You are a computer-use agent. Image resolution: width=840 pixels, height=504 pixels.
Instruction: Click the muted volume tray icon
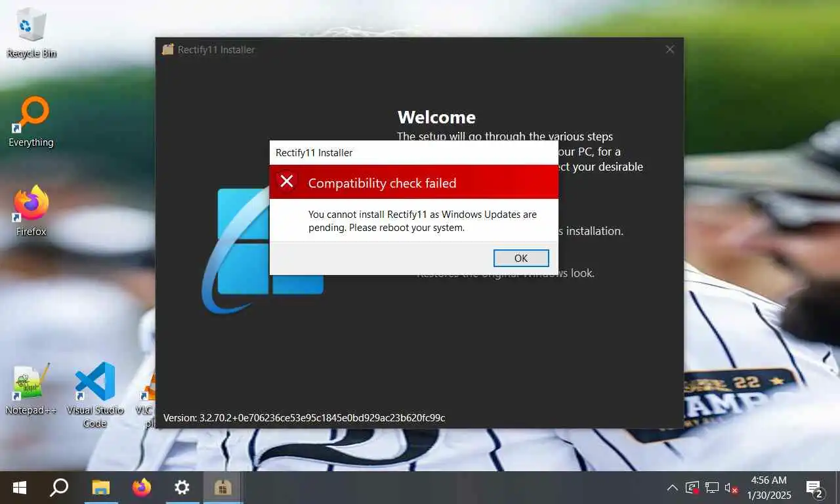click(x=732, y=488)
